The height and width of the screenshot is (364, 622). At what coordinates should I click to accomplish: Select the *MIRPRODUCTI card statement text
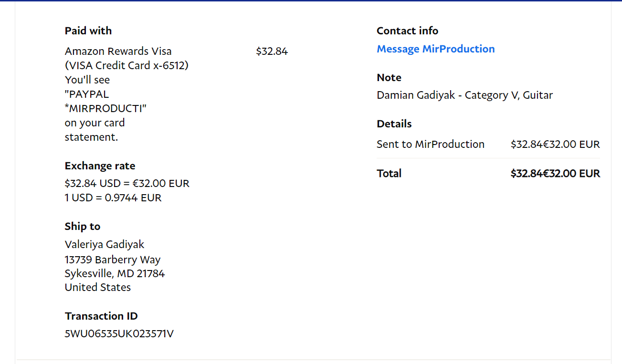point(105,109)
